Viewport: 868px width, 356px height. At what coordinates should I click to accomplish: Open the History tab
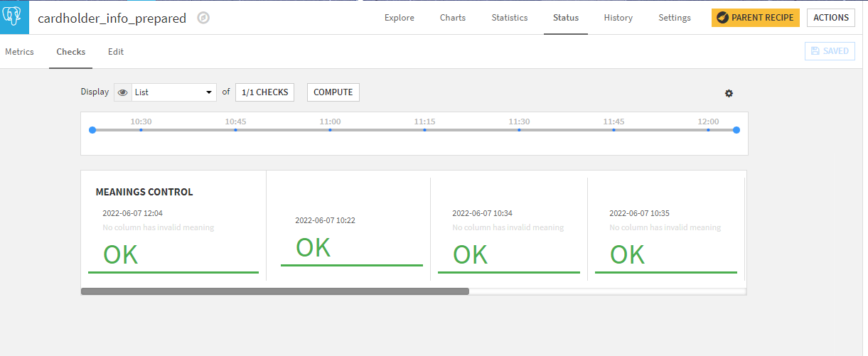click(x=618, y=18)
